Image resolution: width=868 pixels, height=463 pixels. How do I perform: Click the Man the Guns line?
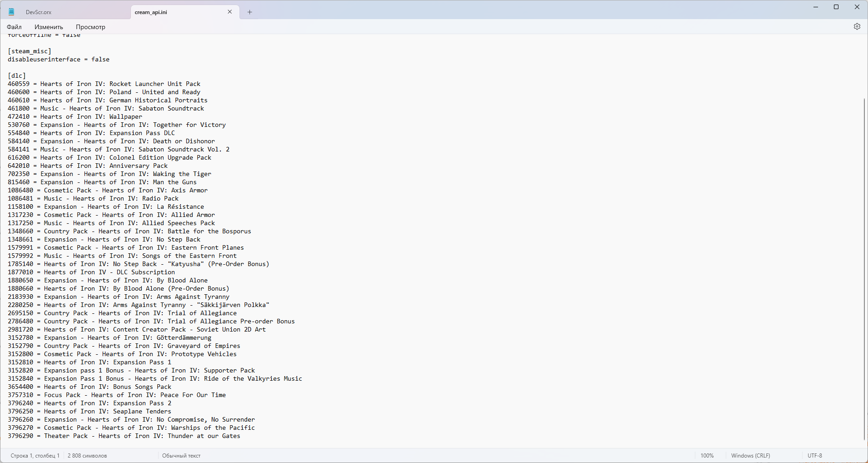click(102, 182)
